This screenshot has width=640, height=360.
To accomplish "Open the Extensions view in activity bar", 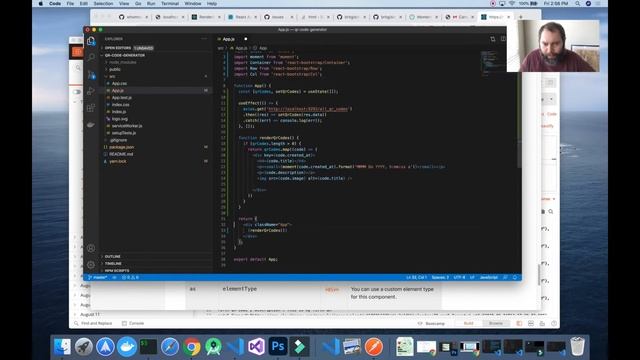I will point(91,108).
